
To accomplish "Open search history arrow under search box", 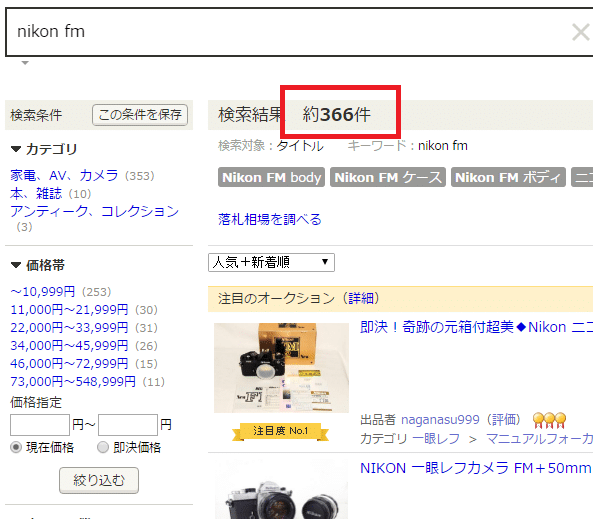I will [25, 63].
